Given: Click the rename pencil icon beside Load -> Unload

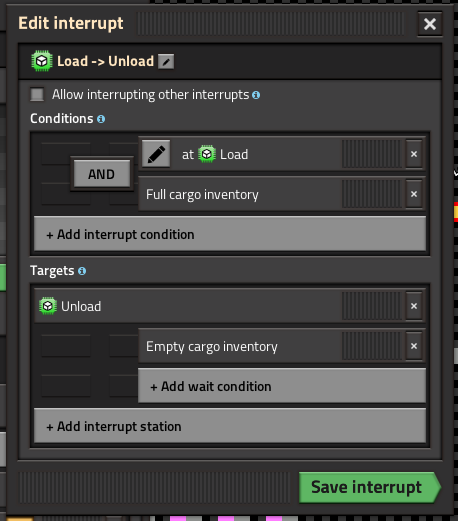Looking at the screenshot, I should 166,62.
